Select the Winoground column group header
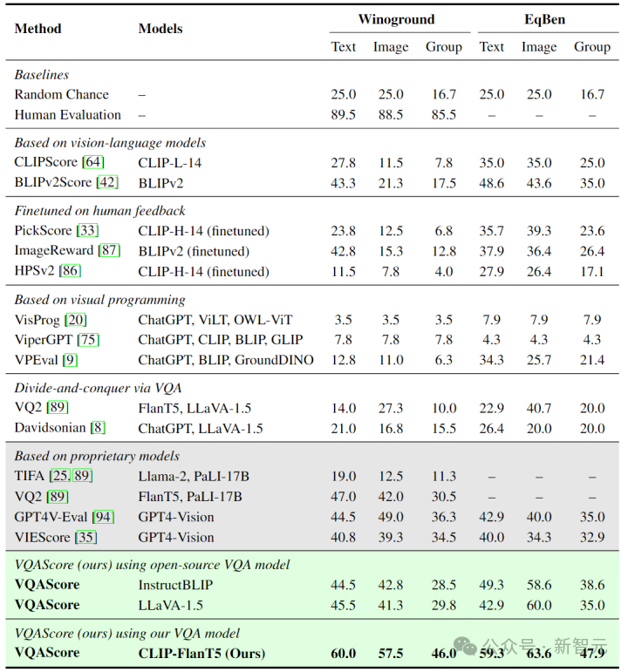 pyautogui.click(x=397, y=19)
